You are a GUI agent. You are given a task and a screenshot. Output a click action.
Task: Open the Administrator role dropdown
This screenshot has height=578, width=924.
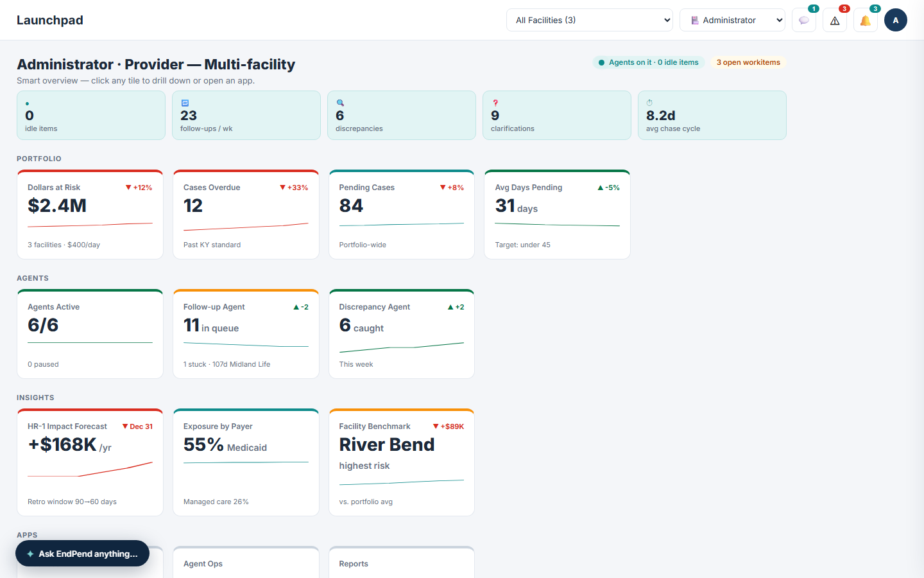tap(732, 20)
